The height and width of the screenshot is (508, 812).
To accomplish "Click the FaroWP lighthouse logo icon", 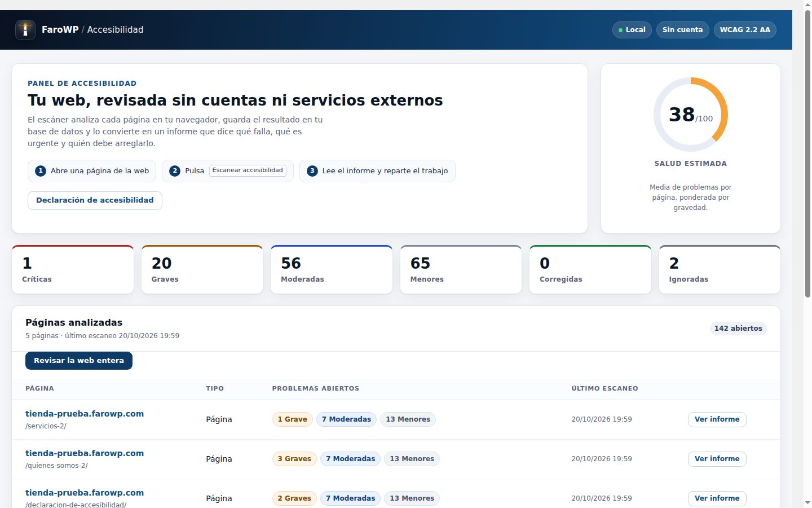I will pos(25,29).
